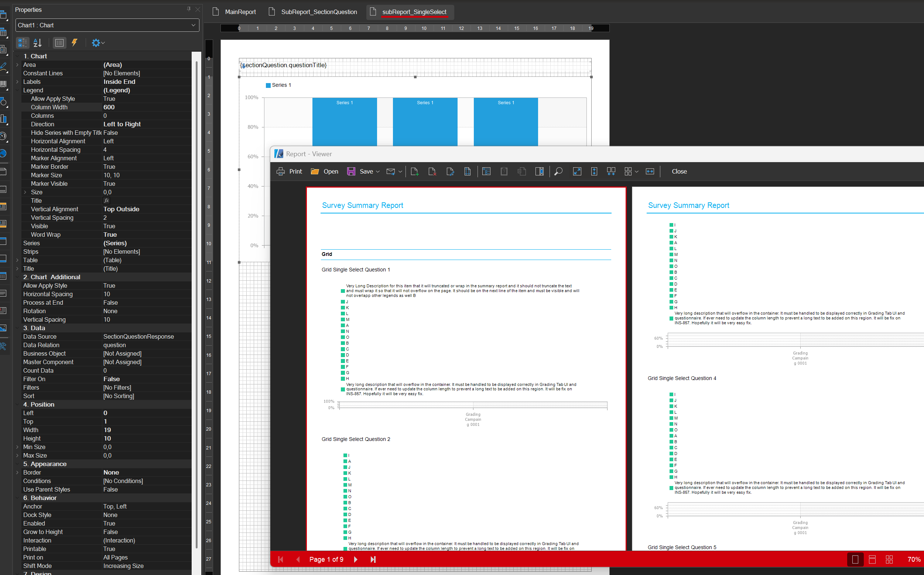Expand the Border property row

pyautogui.click(x=17, y=472)
